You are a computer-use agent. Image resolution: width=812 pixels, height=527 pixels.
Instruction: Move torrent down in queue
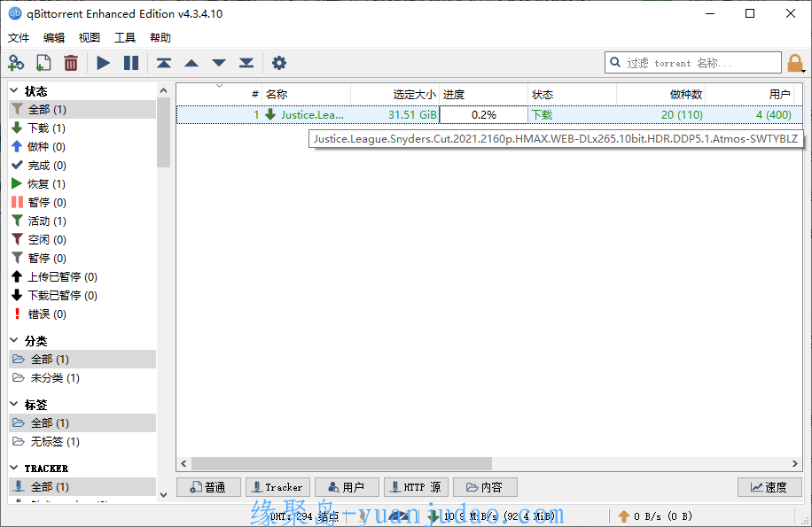click(x=219, y=63)
